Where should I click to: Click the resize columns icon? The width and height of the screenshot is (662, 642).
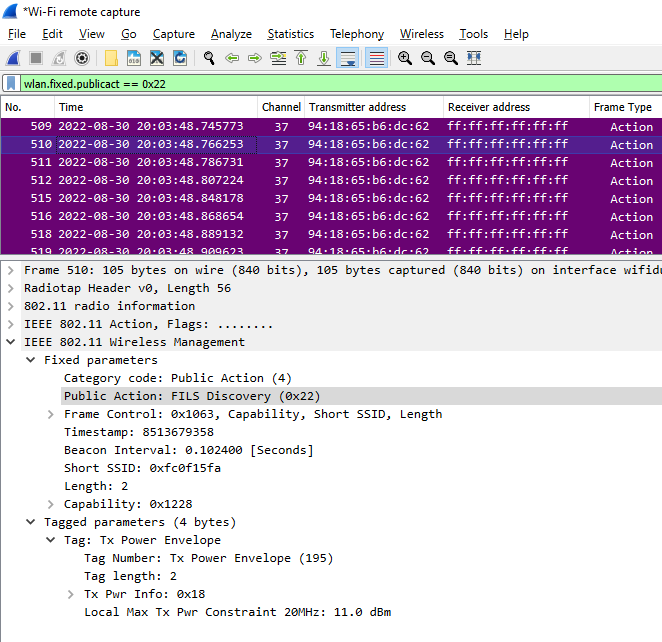click(x=474, y=58)
